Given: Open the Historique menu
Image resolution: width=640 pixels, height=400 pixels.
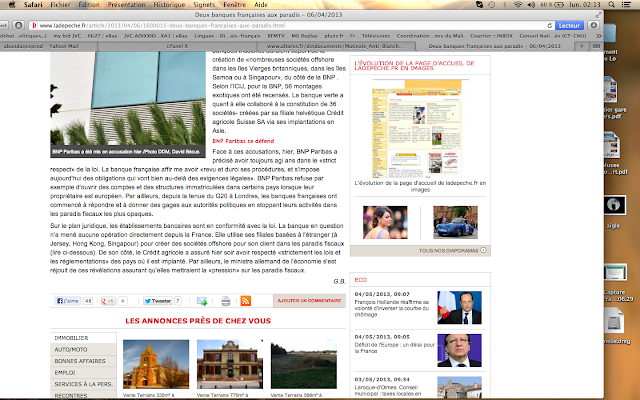Looking at the screenshot, I should (169, 4).
